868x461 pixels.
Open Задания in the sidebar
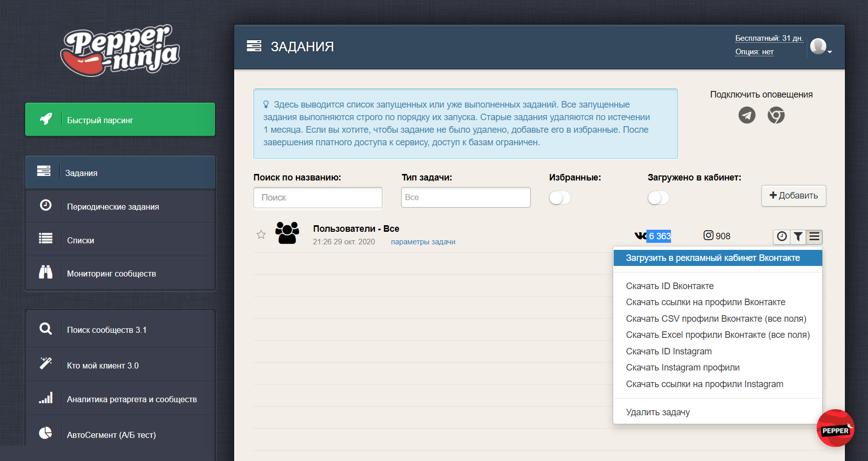[120, 172]
